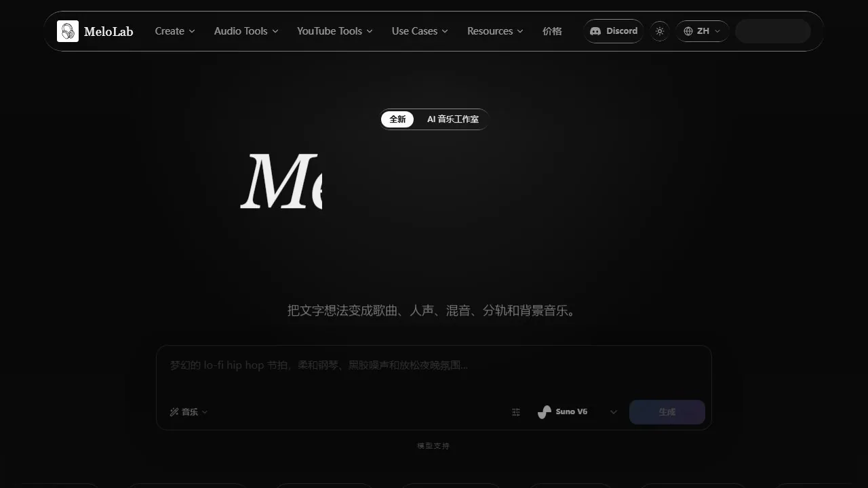Toggle the light/dark theme sun icon
The image size is (868, 488).
click(660, 31)
